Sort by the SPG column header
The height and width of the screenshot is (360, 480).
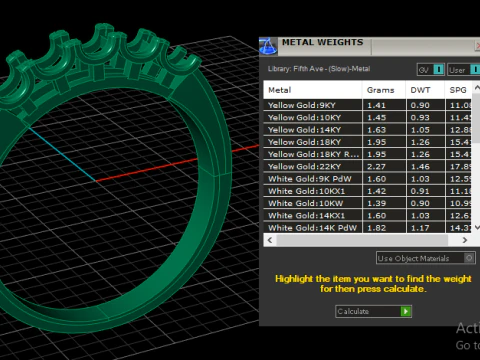click(458, 90)
